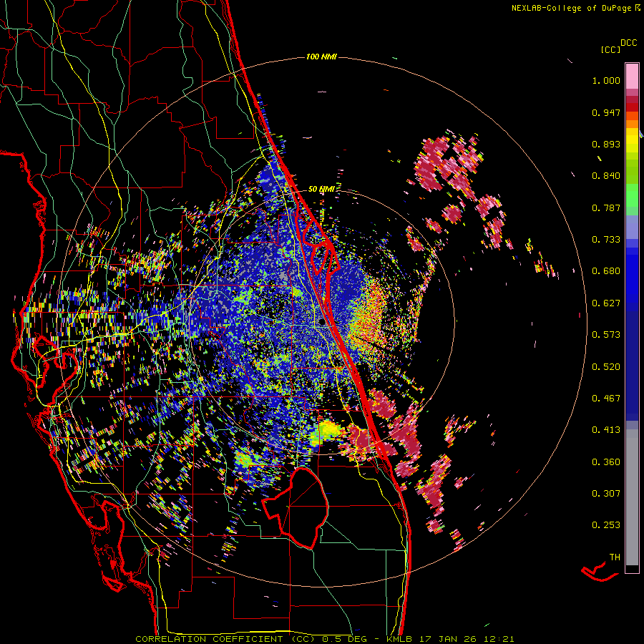Click the 0.360 scale value
This screenshot has height=644, width=644.
tap(606, 462)
